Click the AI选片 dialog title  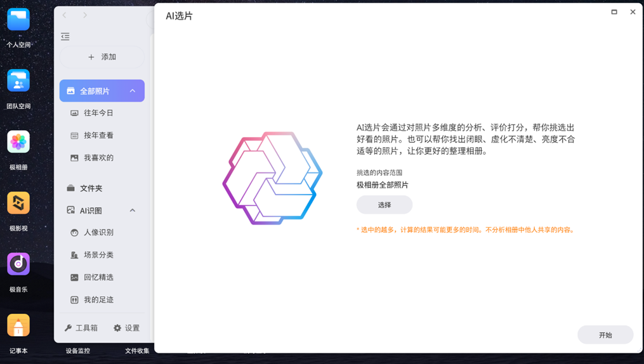pyautogui.click(x=179, y=16)
